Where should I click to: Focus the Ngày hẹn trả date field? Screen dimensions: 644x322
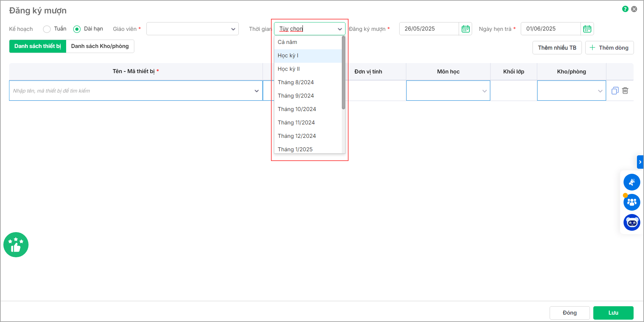point(551,29)
